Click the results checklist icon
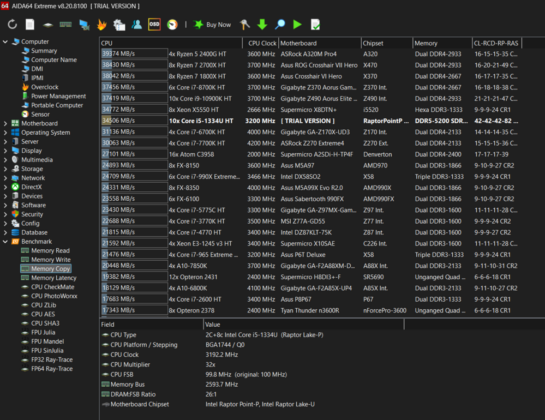Image resolution: width=545 pixels, height=420 pixels. point(315,24)
